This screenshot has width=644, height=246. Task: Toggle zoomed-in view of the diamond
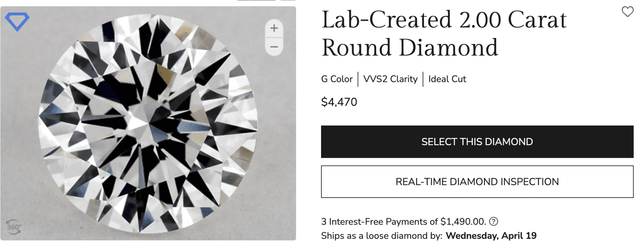tap(274, 28)
